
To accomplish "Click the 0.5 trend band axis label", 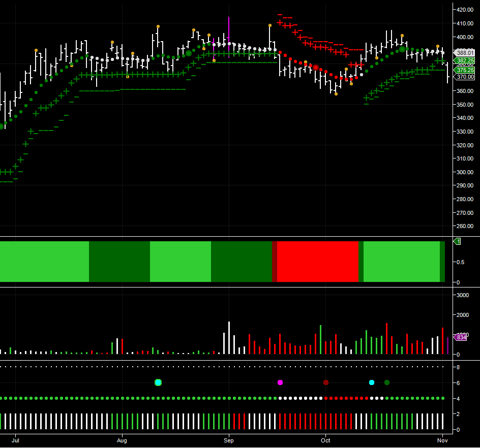I will click(x=460, y=262).
